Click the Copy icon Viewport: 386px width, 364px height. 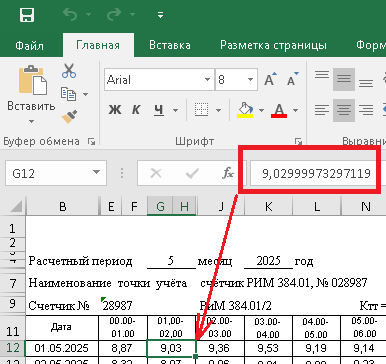68,94
